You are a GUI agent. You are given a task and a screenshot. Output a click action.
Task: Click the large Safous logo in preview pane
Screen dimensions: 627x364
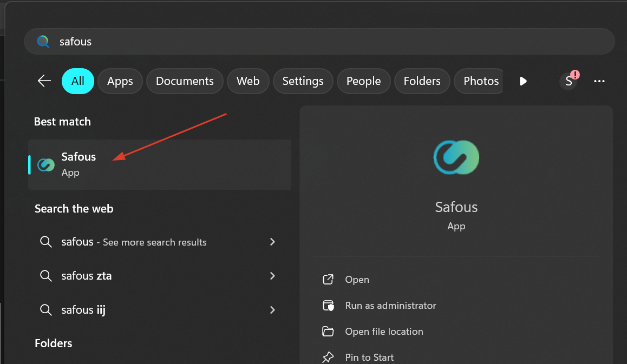pyautogui.click(x=456, y=157)
